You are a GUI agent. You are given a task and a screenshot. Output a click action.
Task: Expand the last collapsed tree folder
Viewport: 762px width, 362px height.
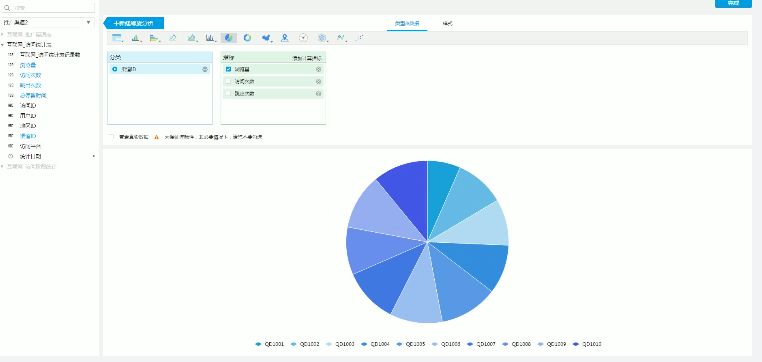click(2, 167)
